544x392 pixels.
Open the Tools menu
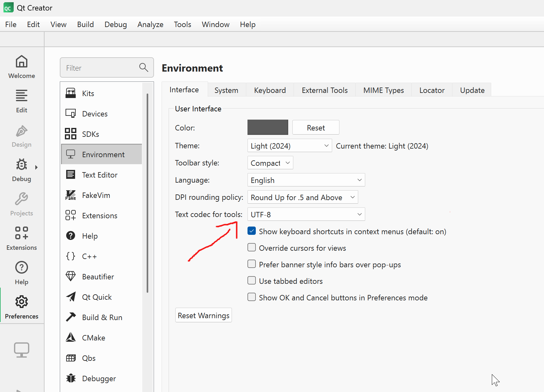coord(182,24)
